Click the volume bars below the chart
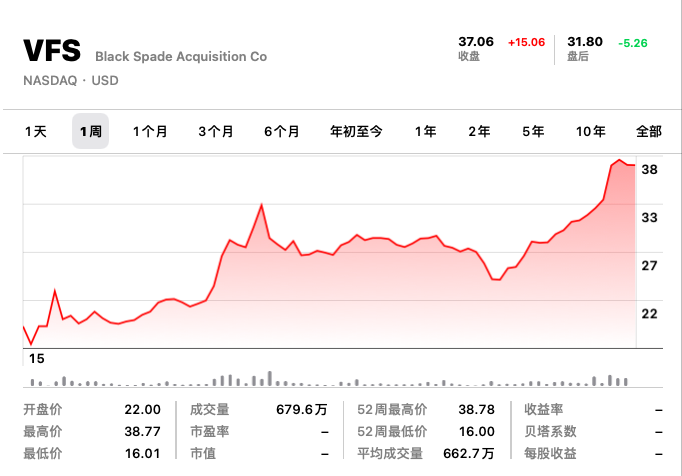 click(330, 380)
